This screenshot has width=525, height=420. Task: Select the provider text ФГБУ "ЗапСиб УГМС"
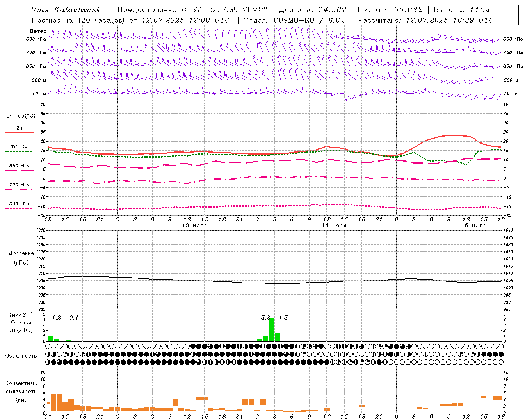[224, 10]
